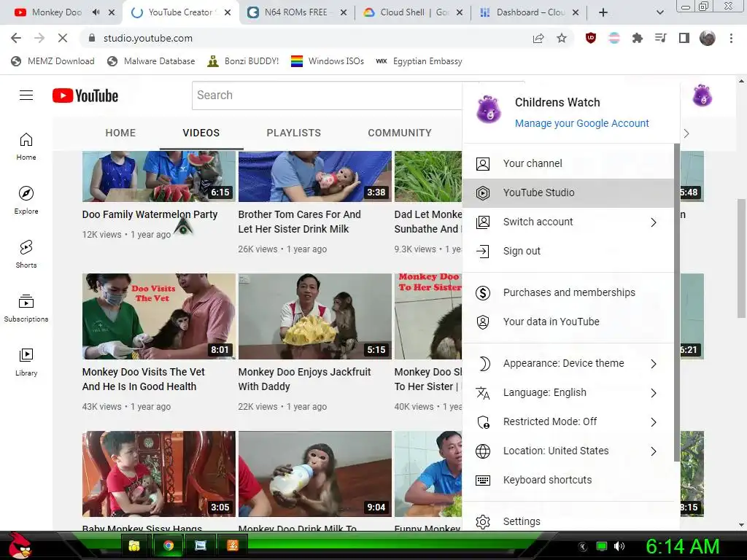
Task: Open Monkey Doo Visits The Vet thumbnail
Action: point(158,316)
